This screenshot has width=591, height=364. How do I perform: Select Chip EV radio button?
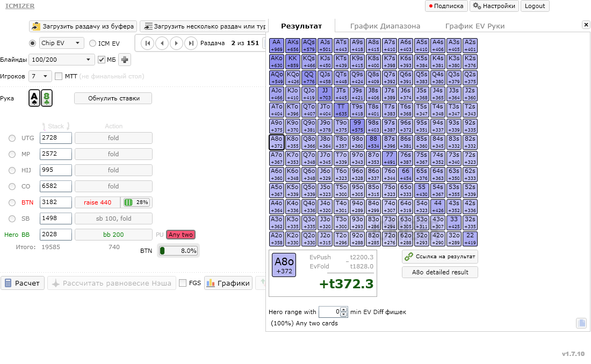click(33, 43)
